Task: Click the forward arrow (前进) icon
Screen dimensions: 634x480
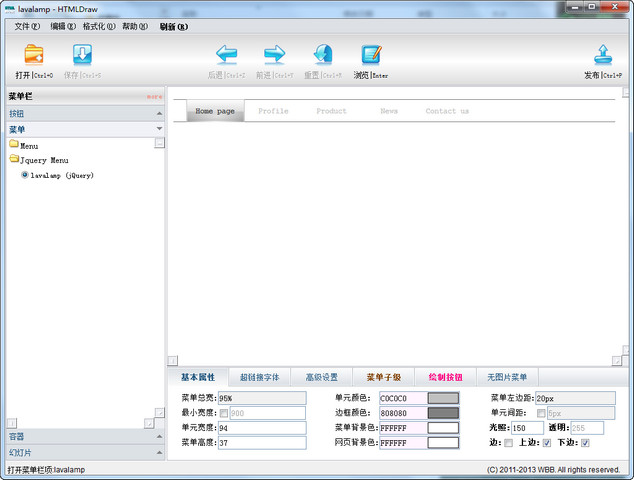Action: (274, 55)
